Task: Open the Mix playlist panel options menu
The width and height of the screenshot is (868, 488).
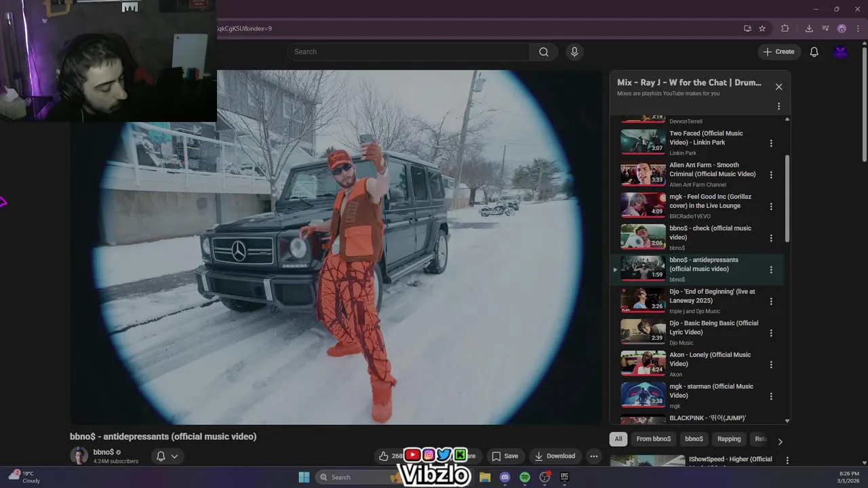Action: tap(778, 106)
